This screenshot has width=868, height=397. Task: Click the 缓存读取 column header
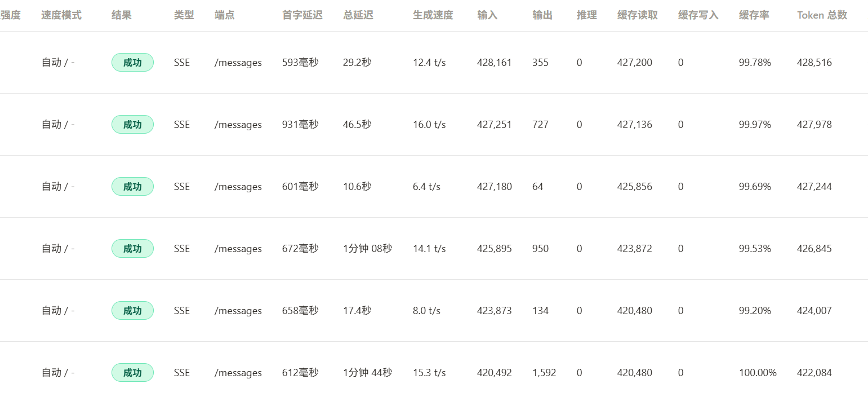pos(638,15)
